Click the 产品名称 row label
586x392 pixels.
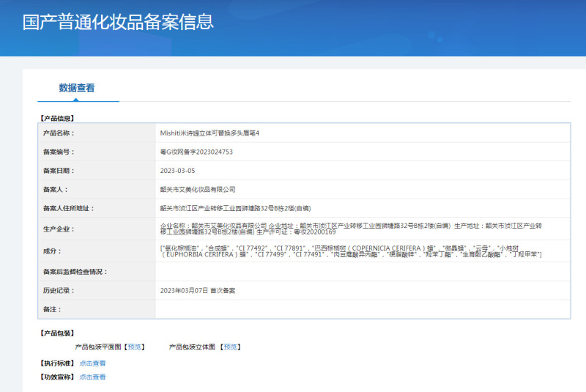pos(59,133)
